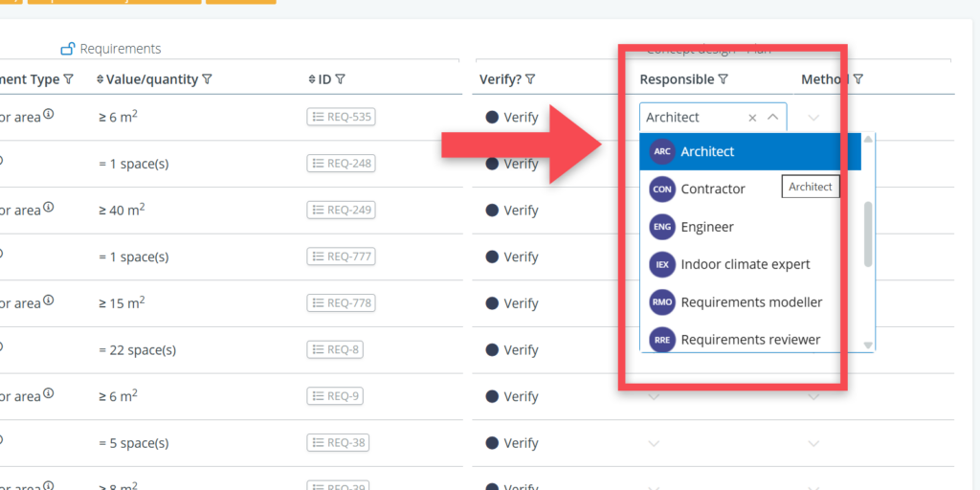Click the Method column filter icon
The image size is (980, 490).
(x=858, y=80)
